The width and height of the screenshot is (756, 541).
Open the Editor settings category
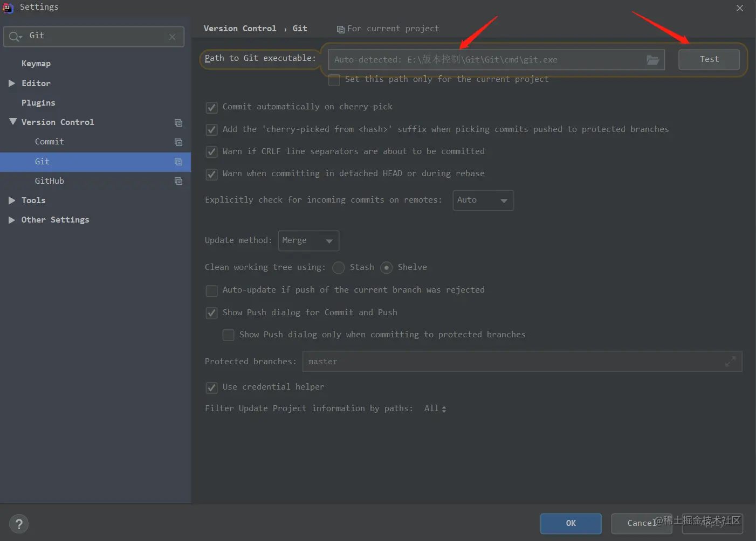[x=36, y=84]
